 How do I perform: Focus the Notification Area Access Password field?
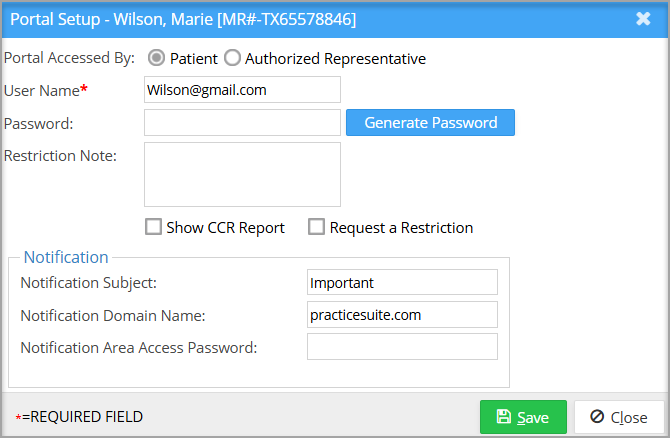pos(402,347)
